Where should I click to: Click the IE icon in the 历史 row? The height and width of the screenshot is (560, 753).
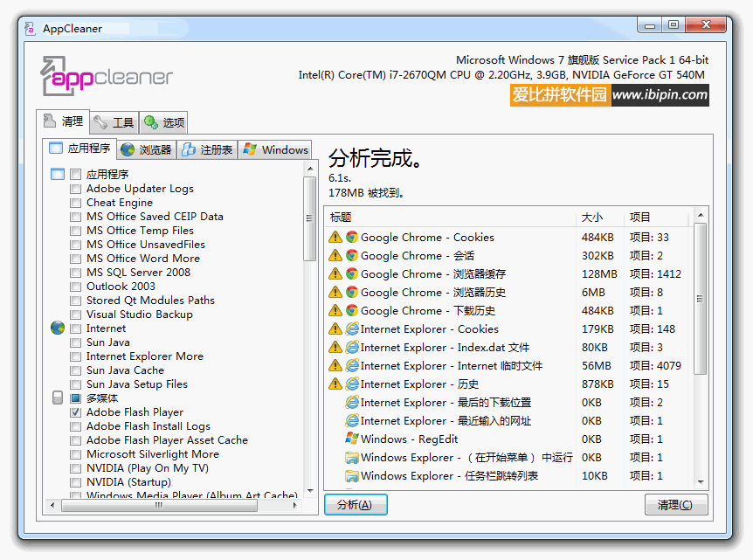[352, 384]
